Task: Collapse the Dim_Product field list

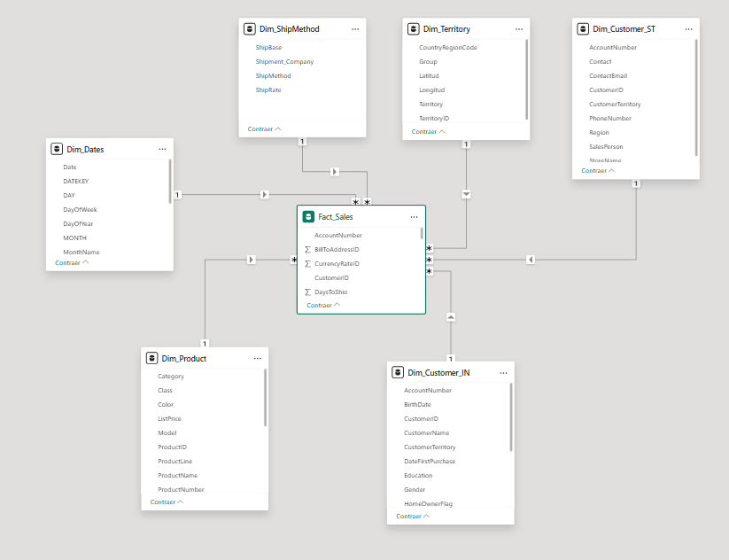Action: tap(167, 502)
